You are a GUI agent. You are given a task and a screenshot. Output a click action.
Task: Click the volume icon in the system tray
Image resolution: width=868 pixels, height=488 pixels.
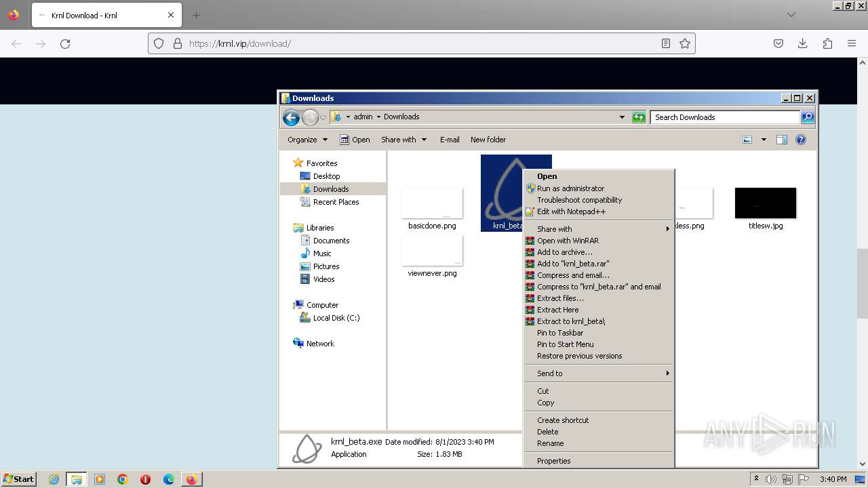click(x=772, y=479)
